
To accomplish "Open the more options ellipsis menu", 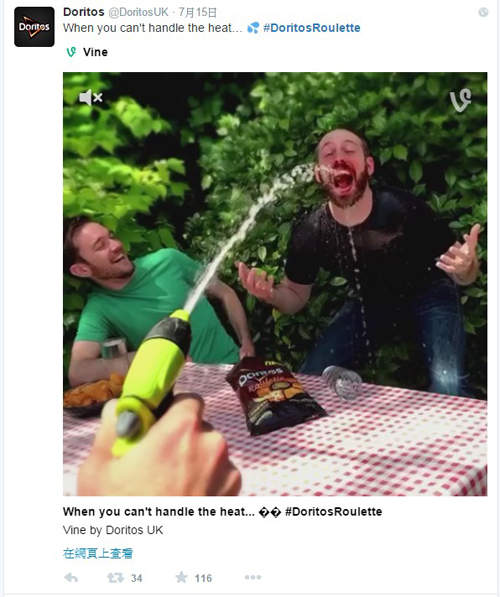I will [253, 578].
